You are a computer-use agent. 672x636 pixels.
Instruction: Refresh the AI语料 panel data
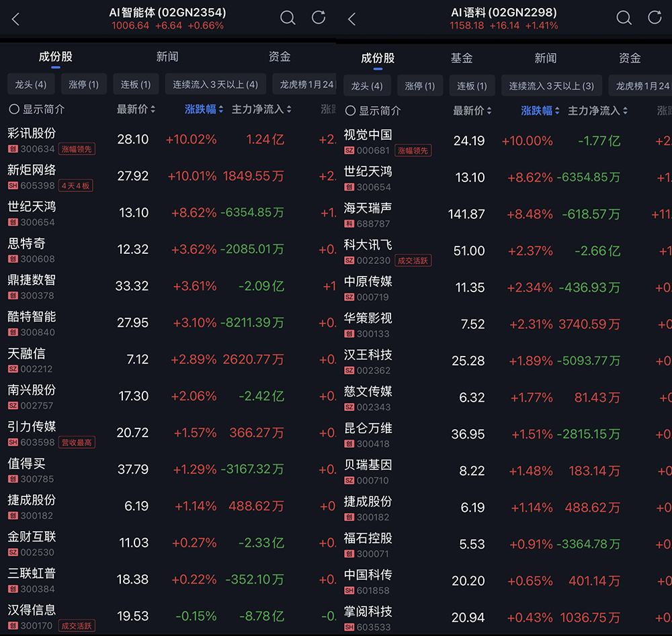tap(655, 18)
